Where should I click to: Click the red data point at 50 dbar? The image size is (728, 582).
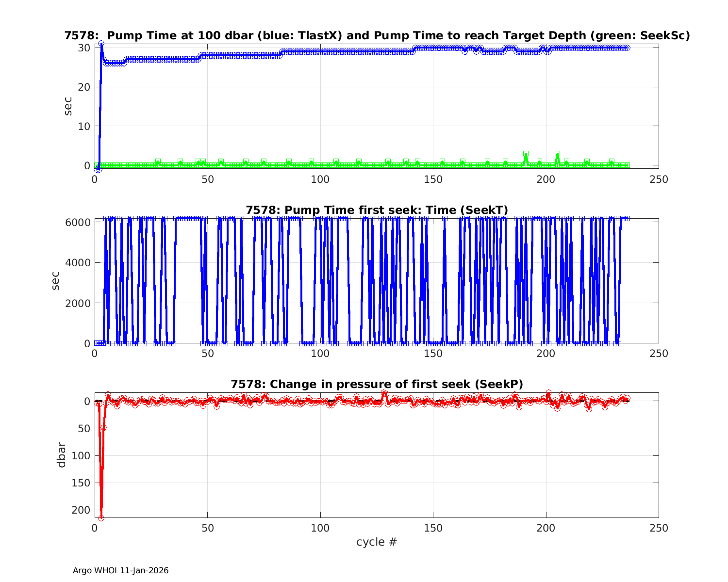coord(103,428)
